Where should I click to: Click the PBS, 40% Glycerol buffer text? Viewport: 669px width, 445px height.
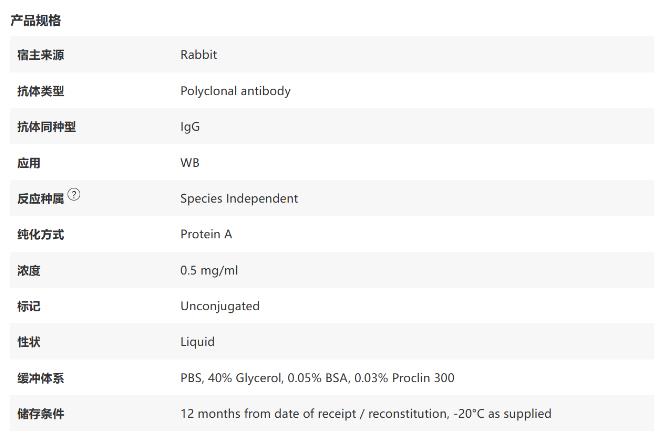tap(317, 378)
